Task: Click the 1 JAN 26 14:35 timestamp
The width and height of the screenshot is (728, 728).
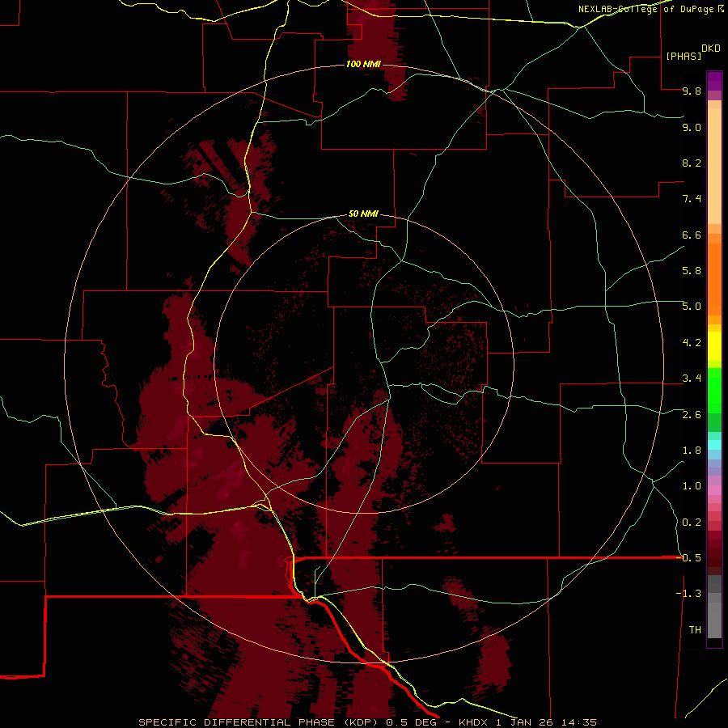Action: click(548, 722)
